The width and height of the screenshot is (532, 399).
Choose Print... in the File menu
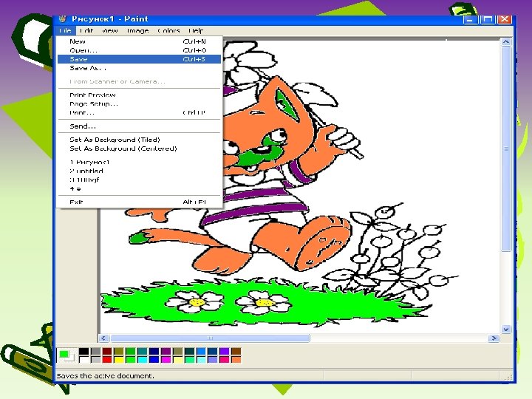point(139,112)
